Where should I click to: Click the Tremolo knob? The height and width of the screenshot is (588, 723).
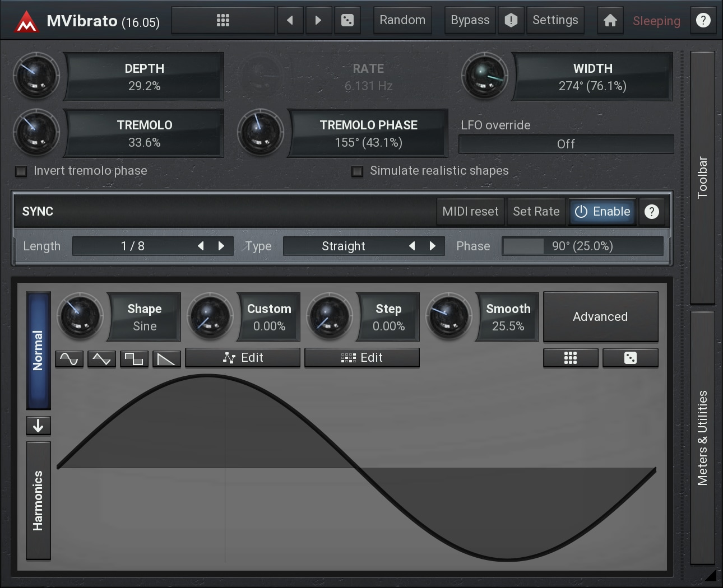click(36, 133)
